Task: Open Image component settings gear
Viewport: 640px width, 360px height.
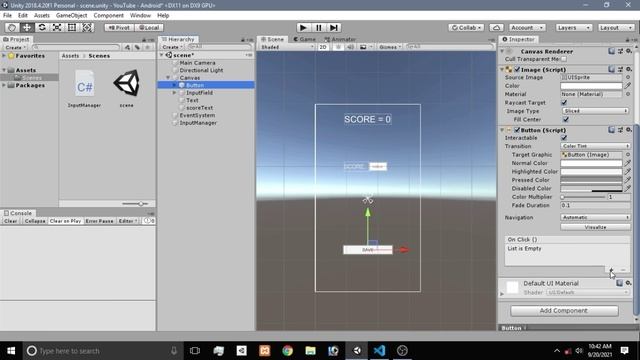Action: [x=629, y=69]
